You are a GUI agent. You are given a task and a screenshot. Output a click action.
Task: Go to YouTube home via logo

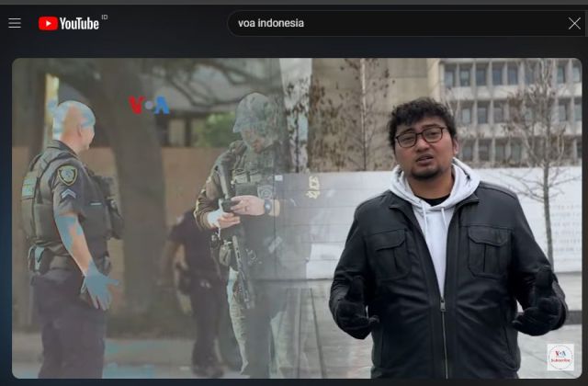click(x=69, y=23)
